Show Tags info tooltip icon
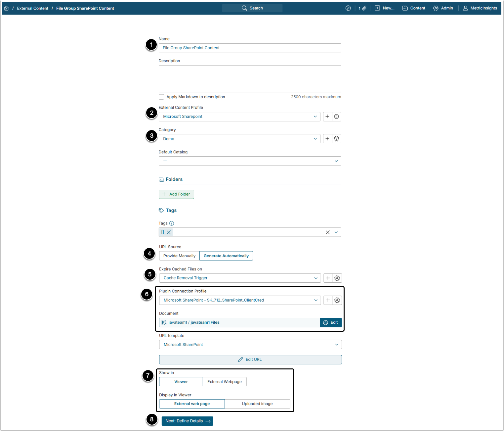Image resolution: width=504 pixels, height=431 pixels. [172, 223]
